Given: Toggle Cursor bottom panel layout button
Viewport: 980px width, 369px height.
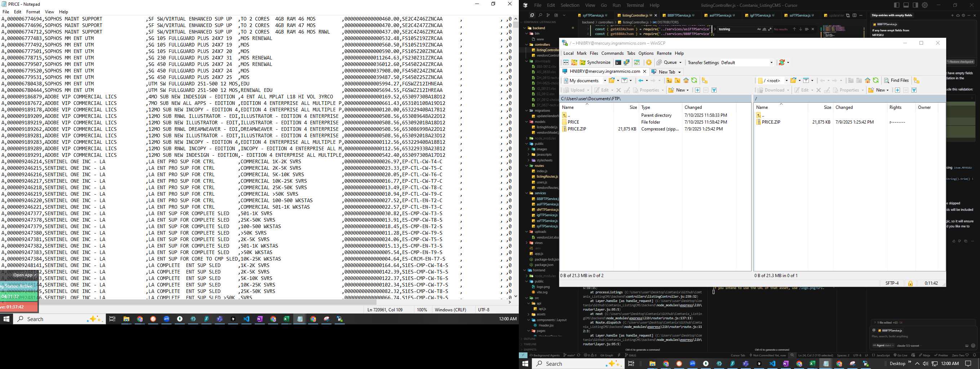Looking at the screenshot, I should point(906,5).
